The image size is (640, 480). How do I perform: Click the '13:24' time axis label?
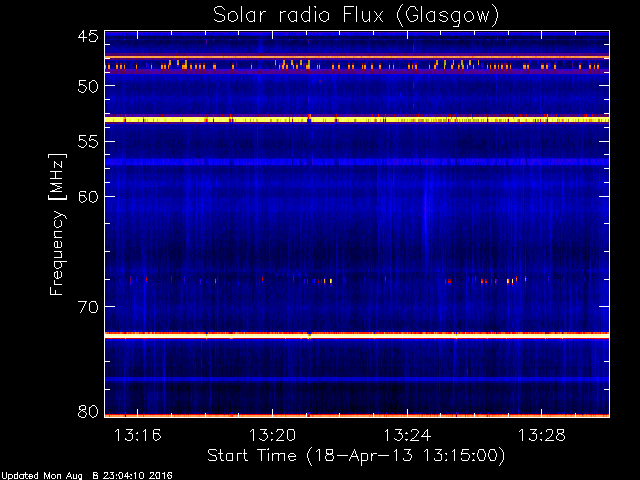407,435
